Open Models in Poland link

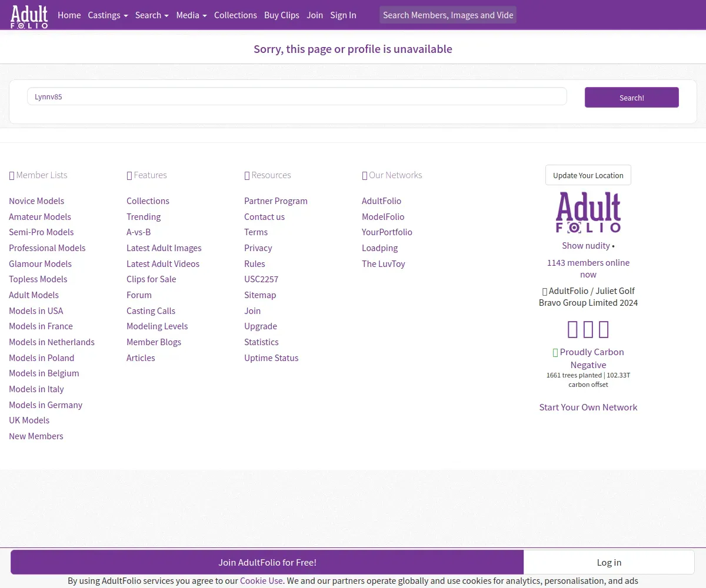(42, 358)
